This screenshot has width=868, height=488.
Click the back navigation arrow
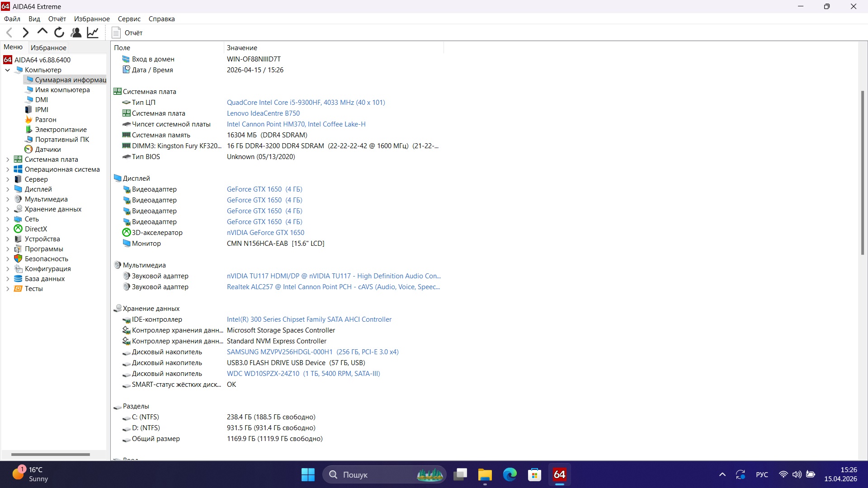click(x=9, y=32)
